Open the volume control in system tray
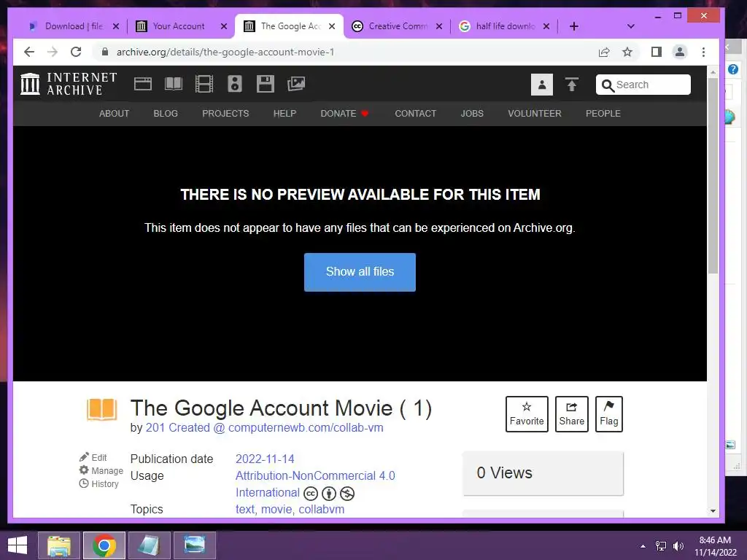The image size is (747, 560). point(678,545)
